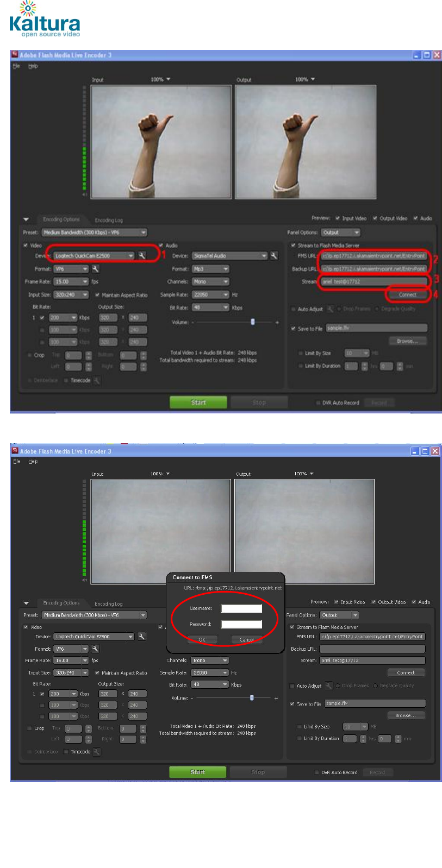Click OK in Connect to FMS dialog
The width and height of the screenshot is (442, 868).
pos(202,639)
